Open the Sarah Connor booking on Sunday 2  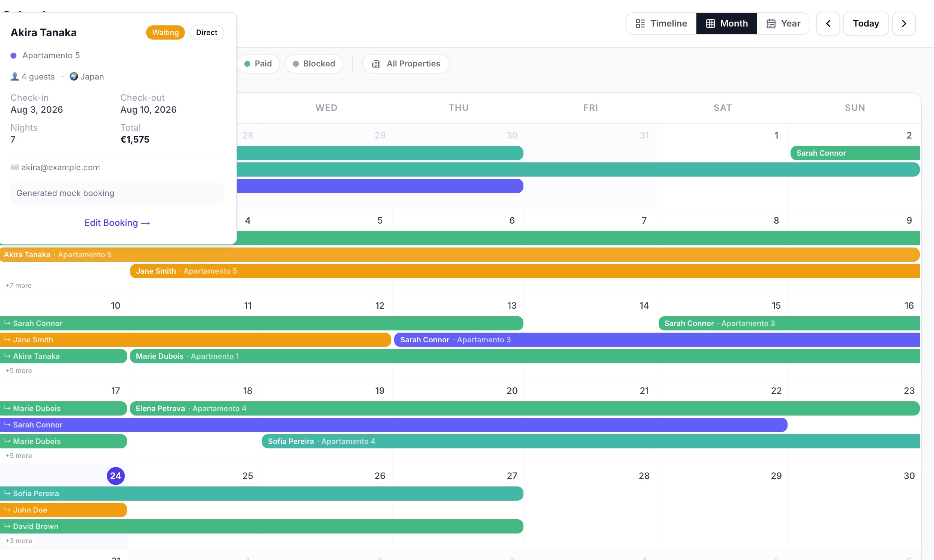(855, 153)
